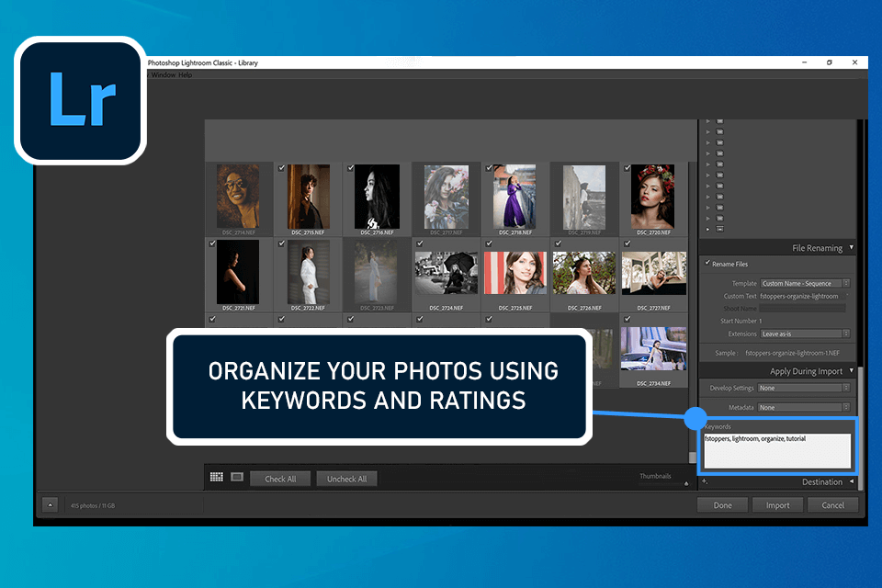The height and width of the screenshot is (588, 882).
Task: Minimize the Lightroom window
Action: tap(805, 62)
